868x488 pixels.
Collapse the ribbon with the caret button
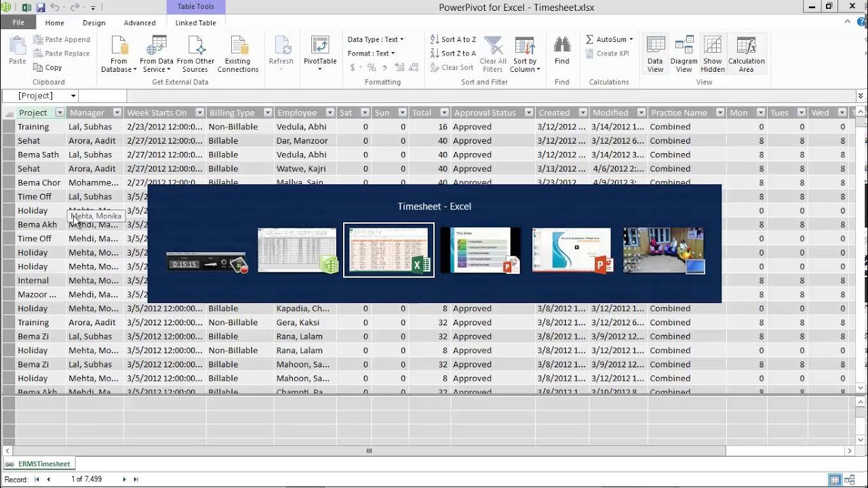848,23
